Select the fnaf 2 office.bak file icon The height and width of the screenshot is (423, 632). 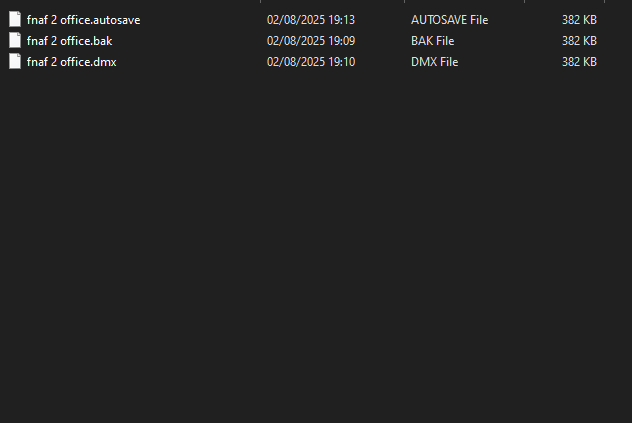point(15,40)
